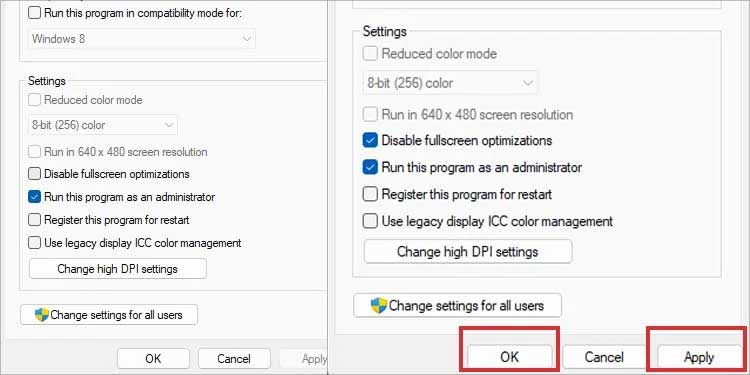The width and height of the screenshot is (750, 375).
Task: Expand the 8-bit (256) color dropdown in right dialog
Action: point(450,83)
